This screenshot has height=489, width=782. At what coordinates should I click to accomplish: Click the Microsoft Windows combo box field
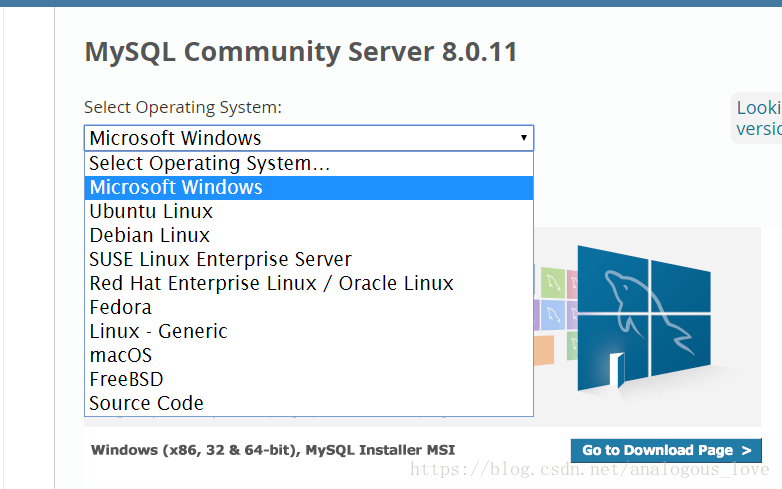pyautogui.click(x=300, y=138)
